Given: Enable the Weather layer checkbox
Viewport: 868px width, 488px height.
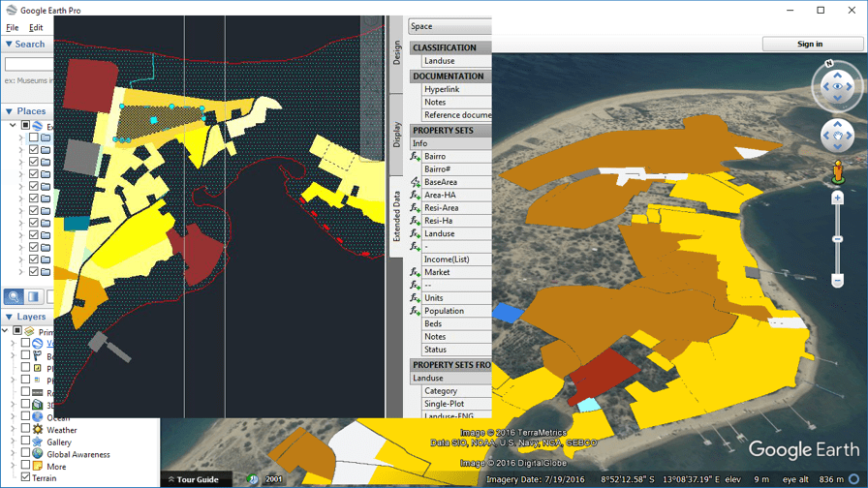Looking at the screenshot, I should pos(25,430).
